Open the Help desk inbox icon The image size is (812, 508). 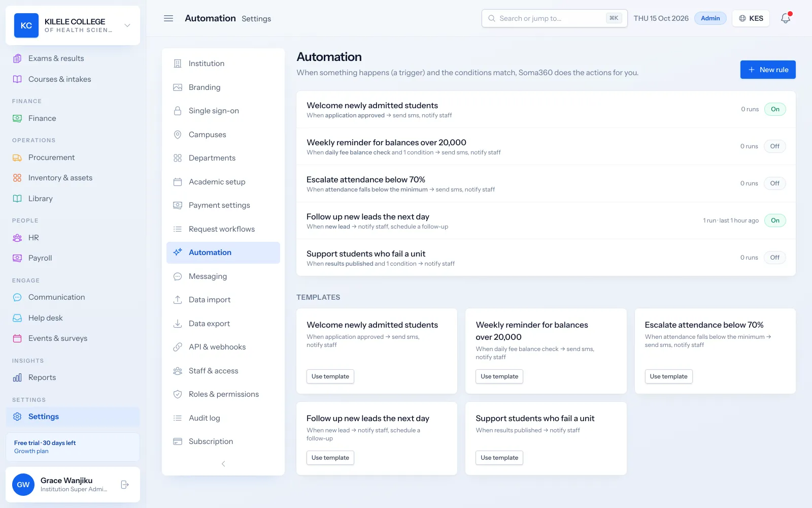click(x=17, y=318)
